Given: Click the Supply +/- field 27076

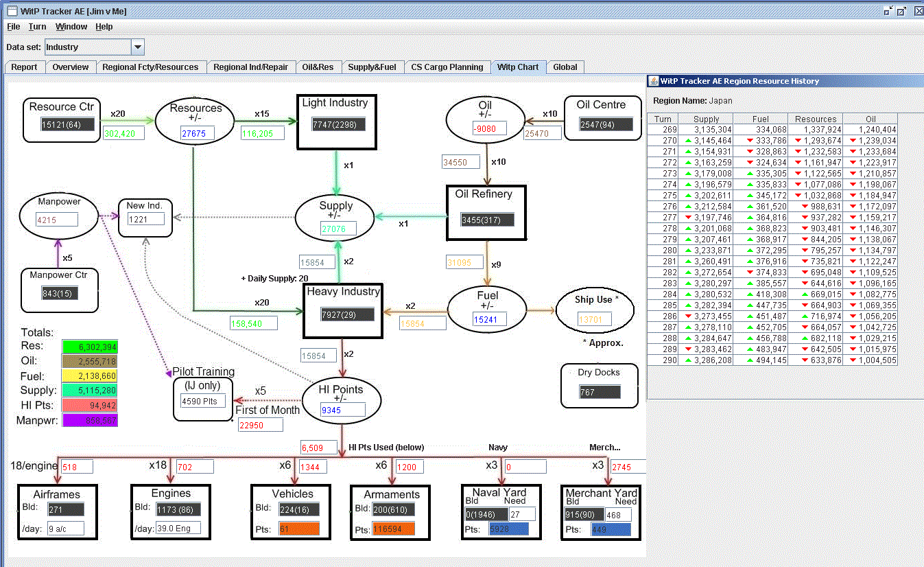Looking at the screenshot, I should 338,229.
